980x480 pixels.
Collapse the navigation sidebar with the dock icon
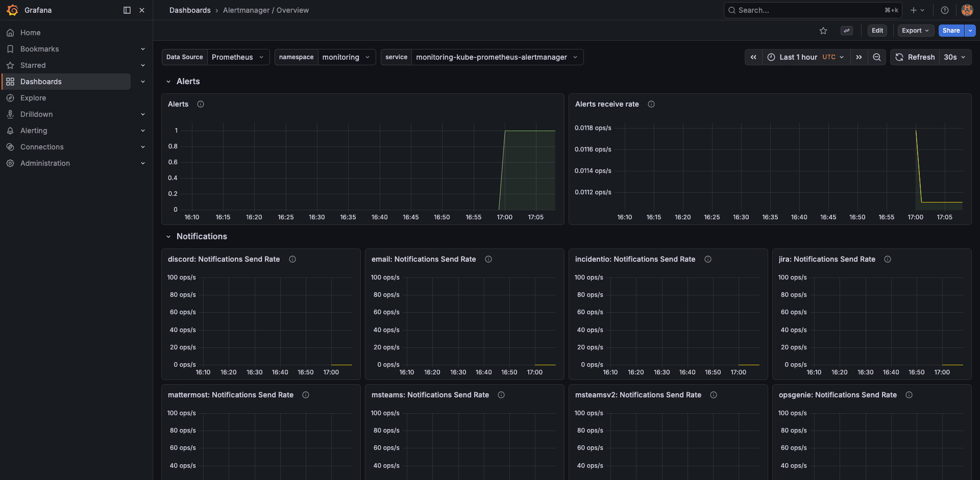pyautogui.click(x=126, y=10)
